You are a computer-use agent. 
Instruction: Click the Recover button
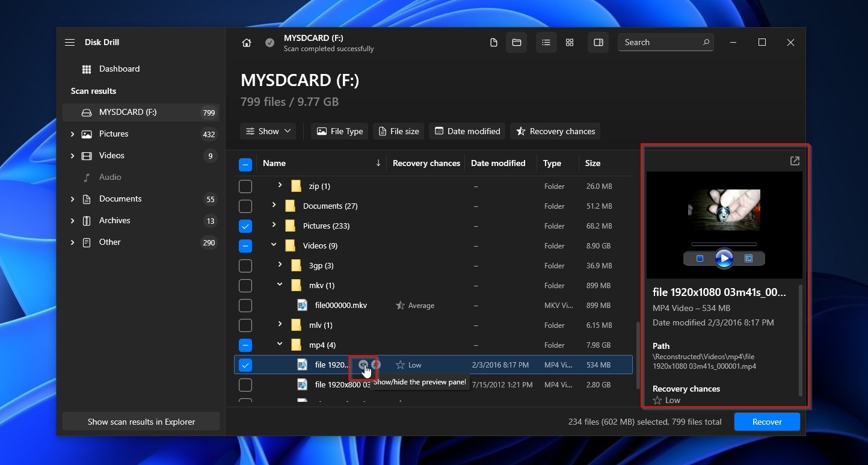tap(767, 422)
